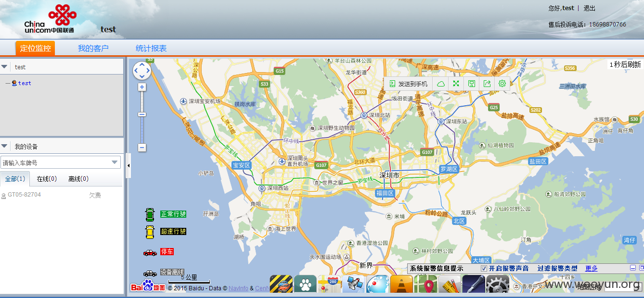
Task: Click the red 停车 car legend icon
Action: click(x=150, y=252)
